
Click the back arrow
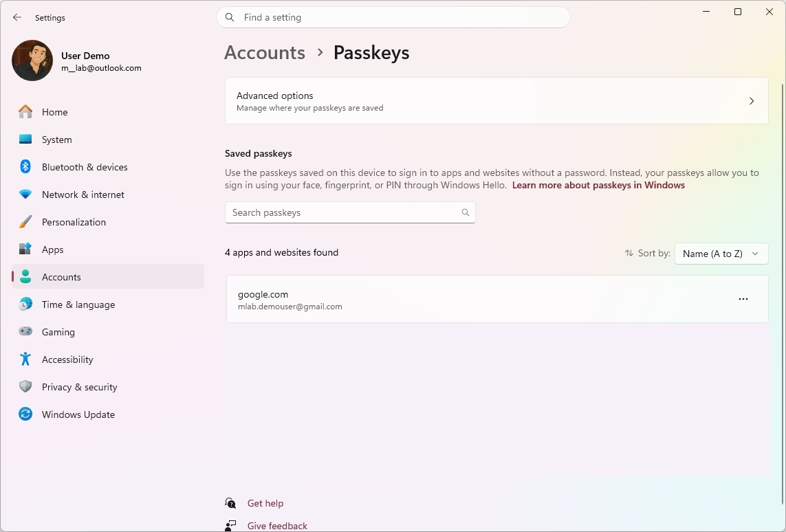coord(17,17)
